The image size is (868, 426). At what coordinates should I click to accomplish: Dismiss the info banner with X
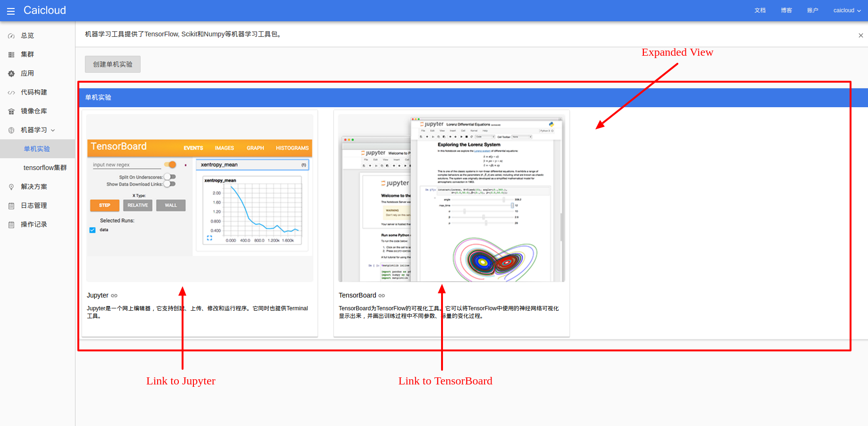861,35
